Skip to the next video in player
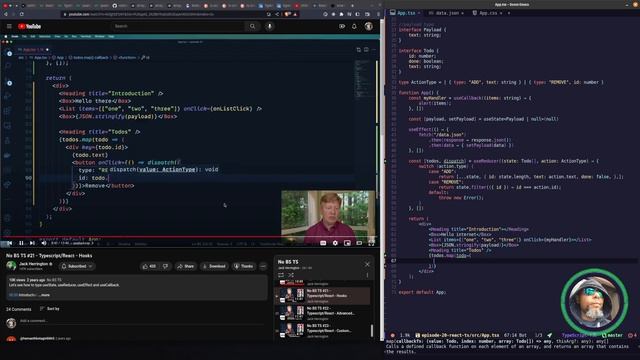This screenshot has height=360, width=640. point(32,243)
